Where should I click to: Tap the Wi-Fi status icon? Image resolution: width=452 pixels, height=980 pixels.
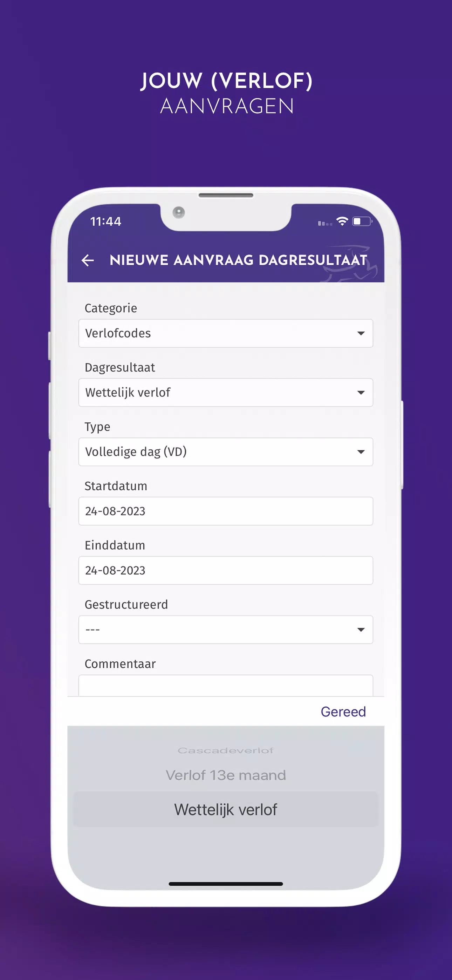coord(342,221)
